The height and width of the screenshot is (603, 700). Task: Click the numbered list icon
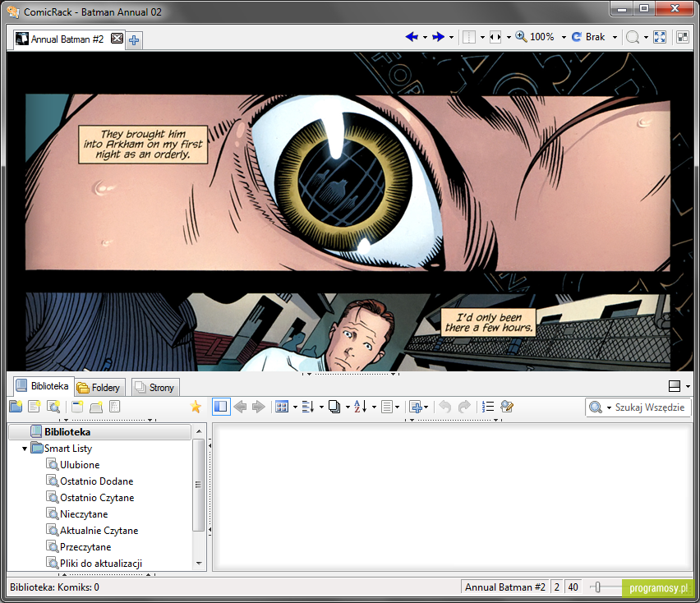point(487,407)
